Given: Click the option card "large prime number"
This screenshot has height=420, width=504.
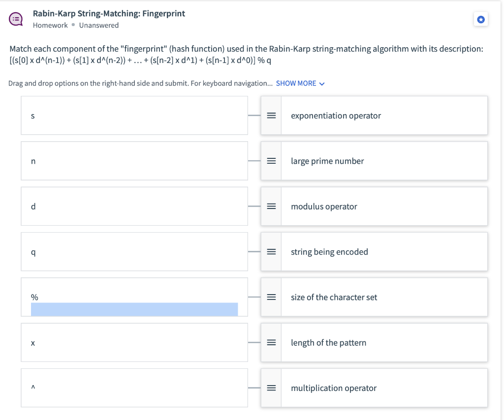Looking at the screenshot, I should (384, 161).
